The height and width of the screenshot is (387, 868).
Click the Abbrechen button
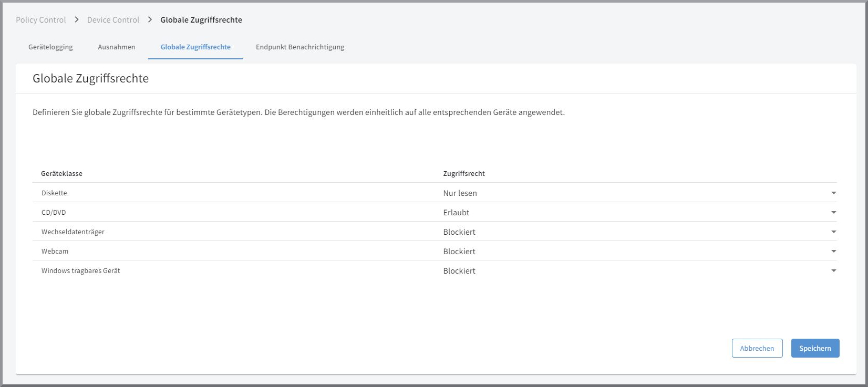click(757, 348)
